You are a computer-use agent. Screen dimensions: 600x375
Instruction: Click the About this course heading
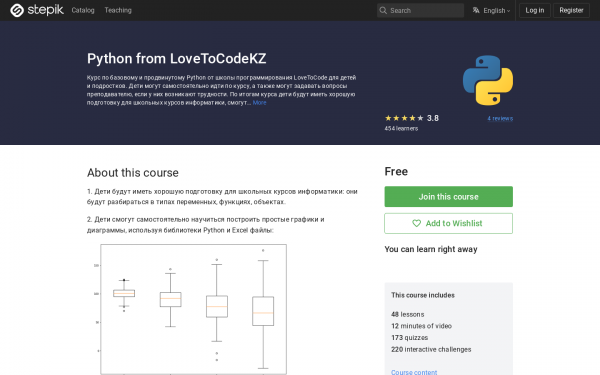coord(133,173)
